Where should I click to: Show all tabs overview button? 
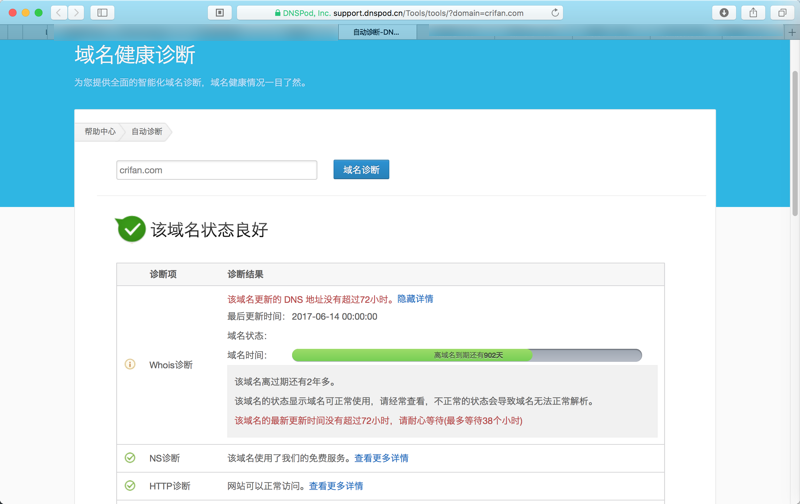click(x=782, y=13)
